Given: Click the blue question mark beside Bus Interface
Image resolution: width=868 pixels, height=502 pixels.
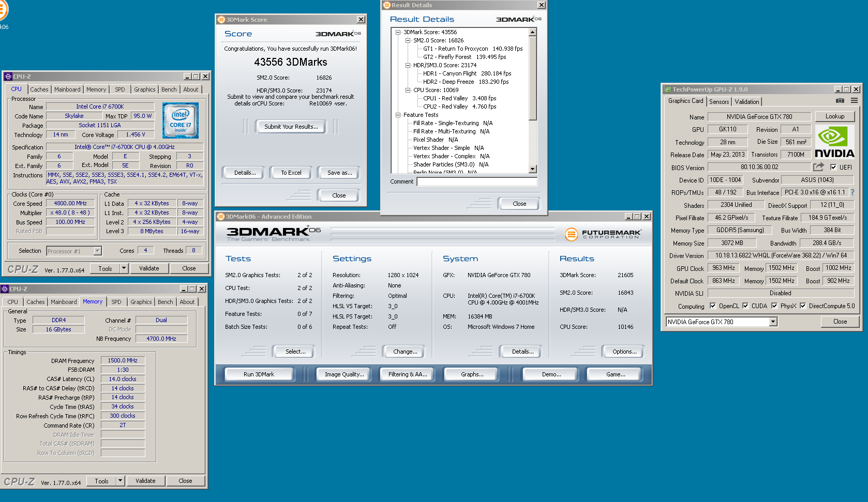Looking at the screenshot, I should [852, 192].
